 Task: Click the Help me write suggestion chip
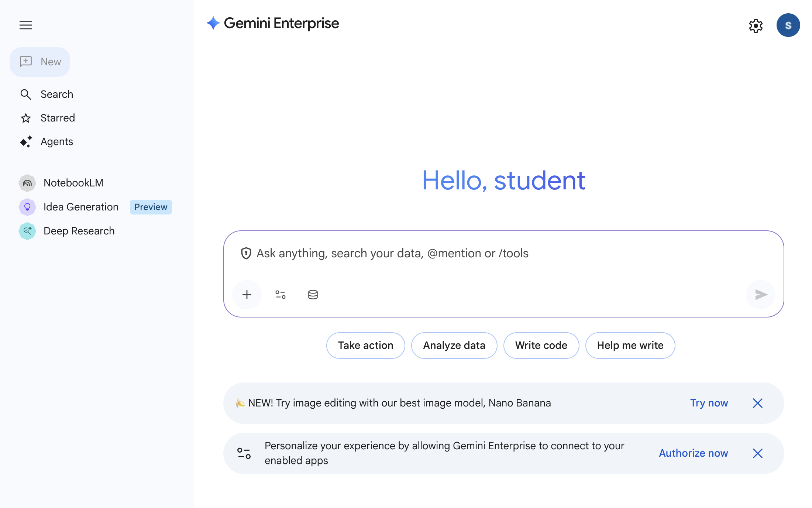coord(630,345)
